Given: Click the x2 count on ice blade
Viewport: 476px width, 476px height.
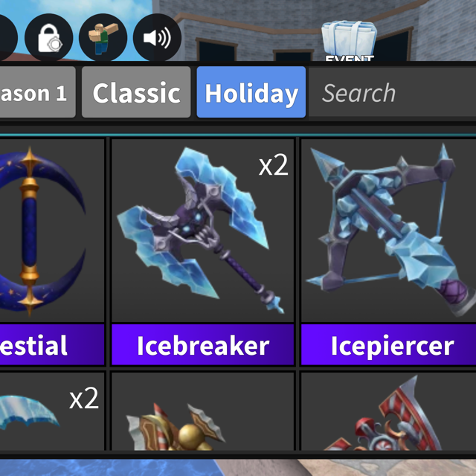Looking at the screenshot, I should (84, 399).
